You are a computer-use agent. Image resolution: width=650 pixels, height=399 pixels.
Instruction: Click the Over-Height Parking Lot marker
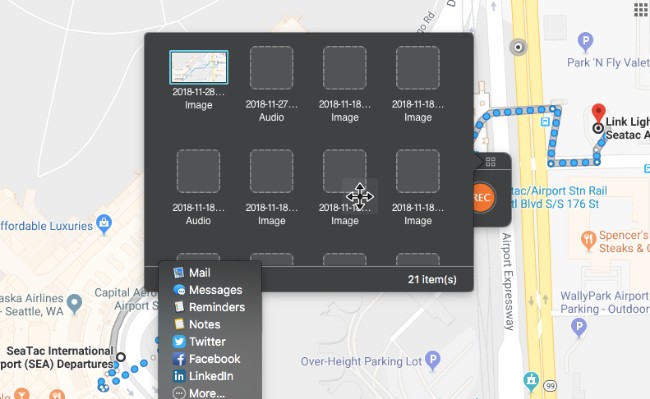(x=433, y=360)
